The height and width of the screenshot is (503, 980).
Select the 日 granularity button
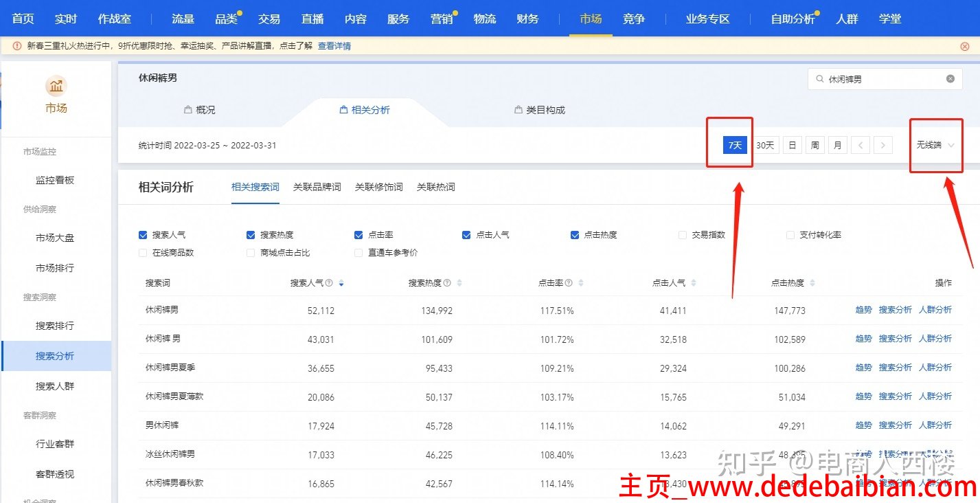pyautogui.click(x=792, y=145)
